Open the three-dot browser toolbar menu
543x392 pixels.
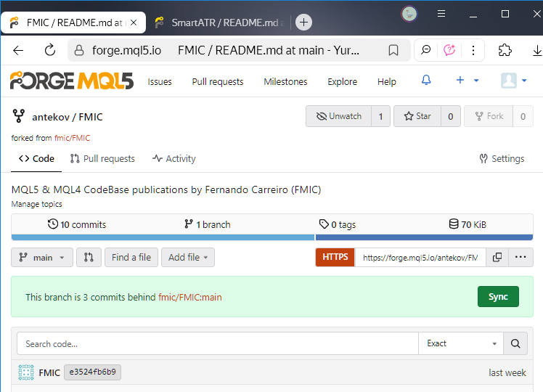pos(473,50)
